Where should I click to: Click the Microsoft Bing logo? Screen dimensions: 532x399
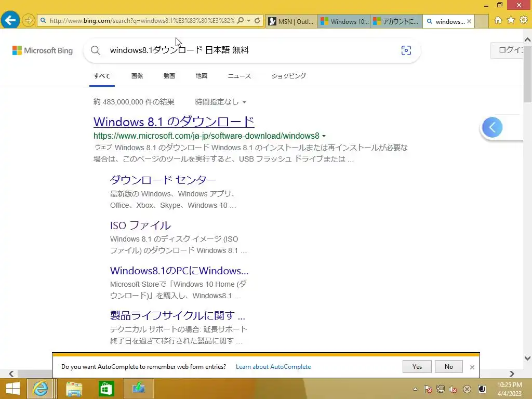(43, 50)
